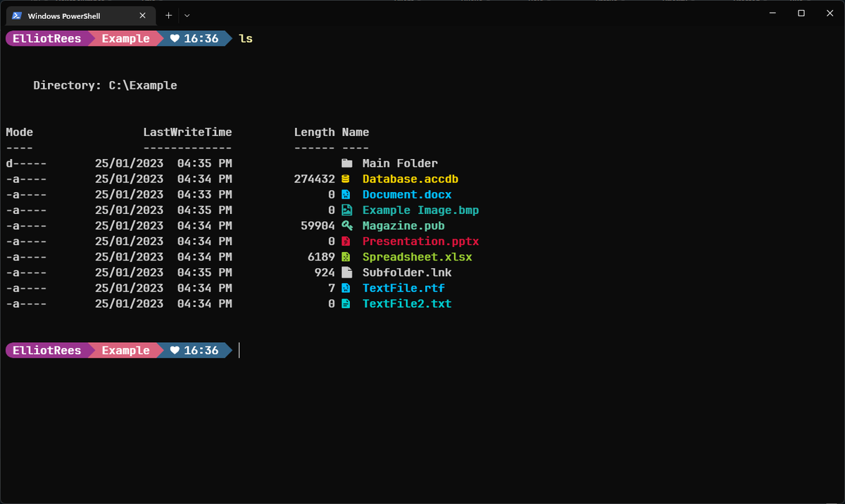Close the Windows PowerShell tab
The image size is (845, 504).
tap(143, 15)
